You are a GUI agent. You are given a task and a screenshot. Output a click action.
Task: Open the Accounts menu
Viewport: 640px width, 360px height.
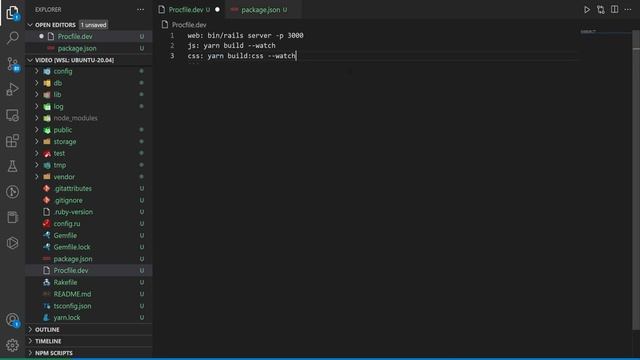12,320
